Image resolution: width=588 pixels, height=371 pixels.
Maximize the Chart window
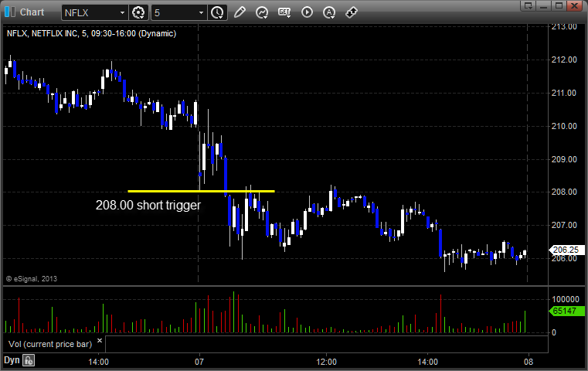(559, 5)
